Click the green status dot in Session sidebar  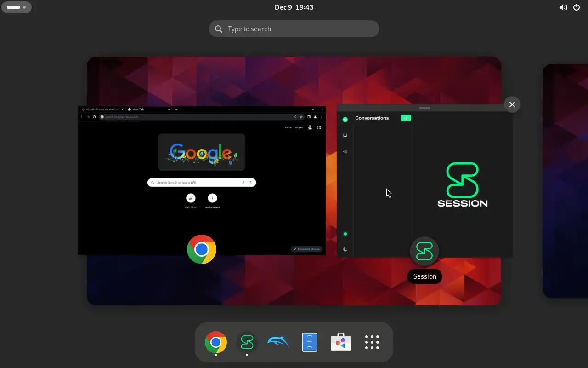(x=345, y=234)
